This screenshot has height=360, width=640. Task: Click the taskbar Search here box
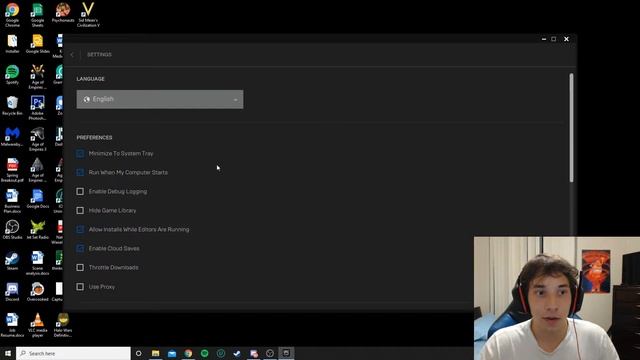pos(73,353)
